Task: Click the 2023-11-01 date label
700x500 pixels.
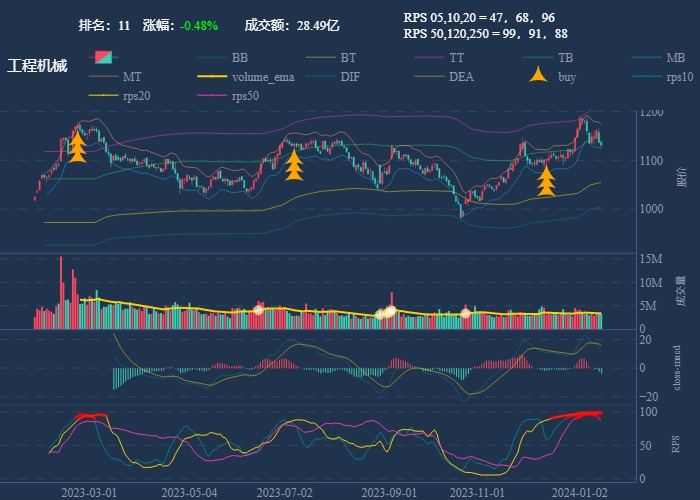Action: [x=477, y=492]
